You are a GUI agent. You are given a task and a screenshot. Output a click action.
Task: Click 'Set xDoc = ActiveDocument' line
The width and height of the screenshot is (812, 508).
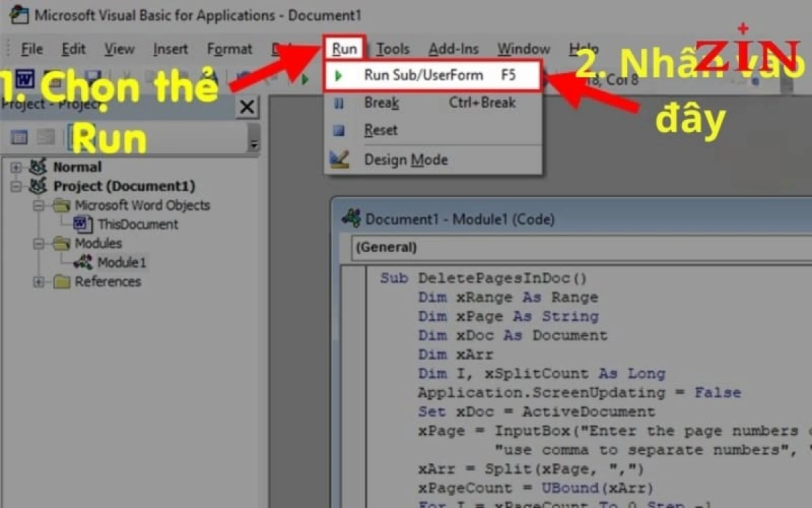coord(537,412)
